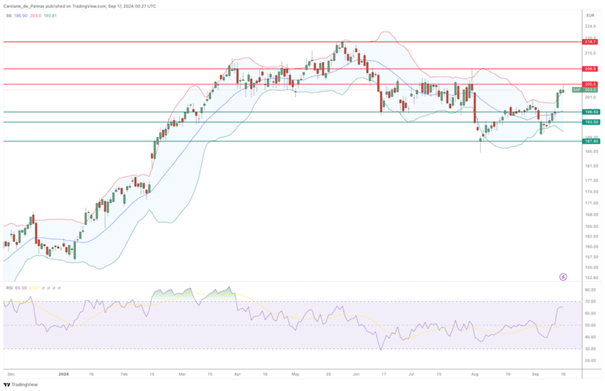
Task: Click the BB lower value 190.81
Action: coord(50,15)
